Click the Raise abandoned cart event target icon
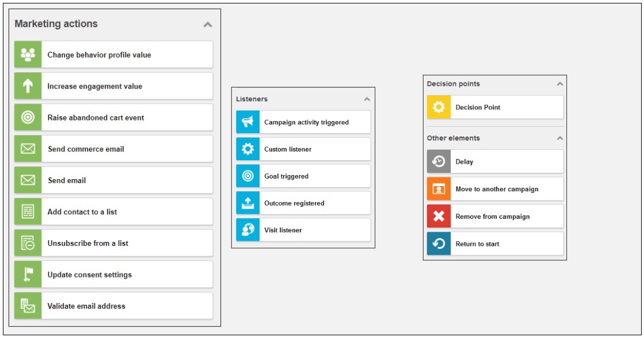The height and width of the screenshot is (337, 644). [x=28, y=117]
